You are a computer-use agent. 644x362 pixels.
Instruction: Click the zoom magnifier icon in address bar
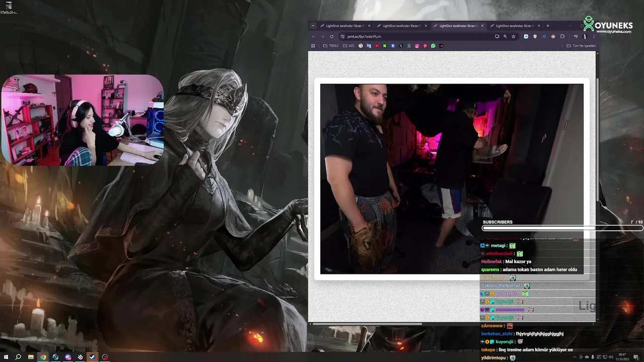click(505, 36)
